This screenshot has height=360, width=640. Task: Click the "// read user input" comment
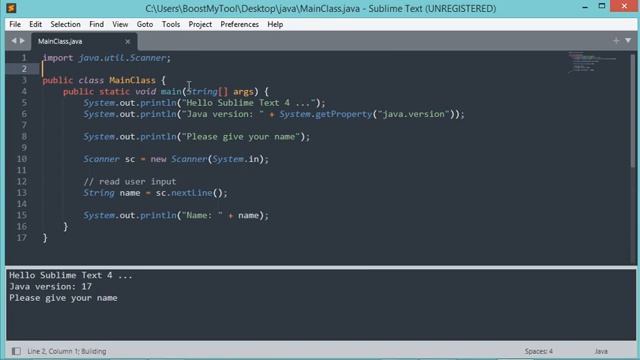point(130,182)
